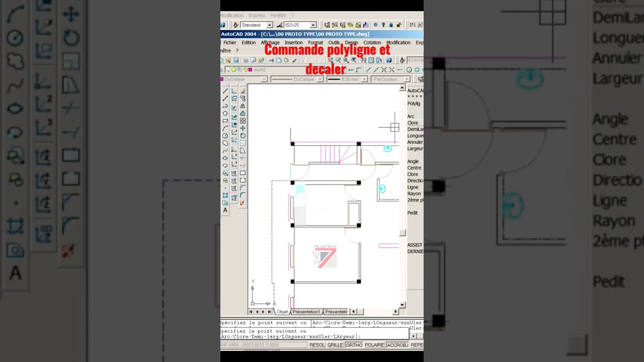Open the Insertion menu
Image resolution: width=644 pixels, height=362 pixels.
[x=294, y=43]
